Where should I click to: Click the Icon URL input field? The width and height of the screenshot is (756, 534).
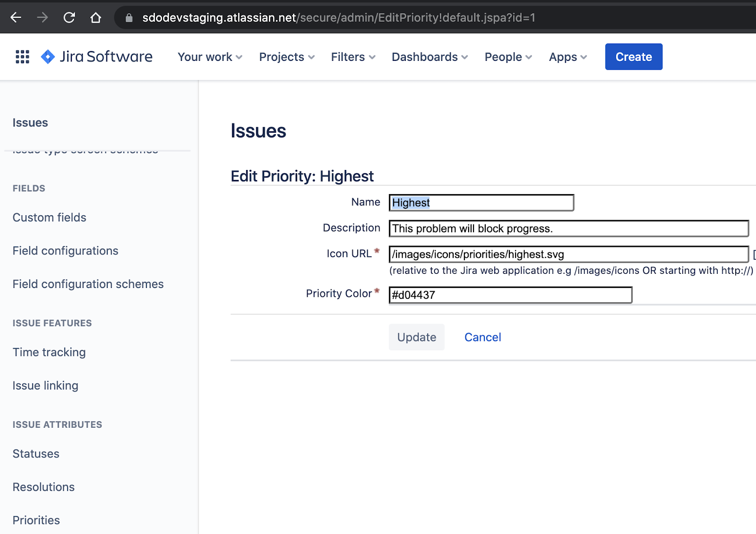[x=569, y=254]
